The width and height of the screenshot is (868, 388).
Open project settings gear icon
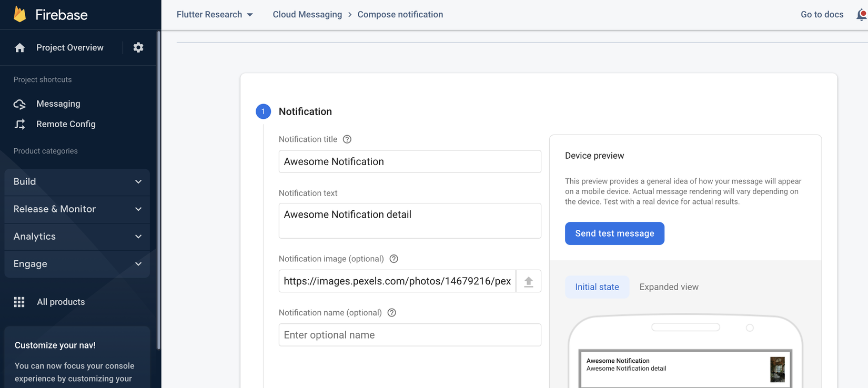point(138,47)
